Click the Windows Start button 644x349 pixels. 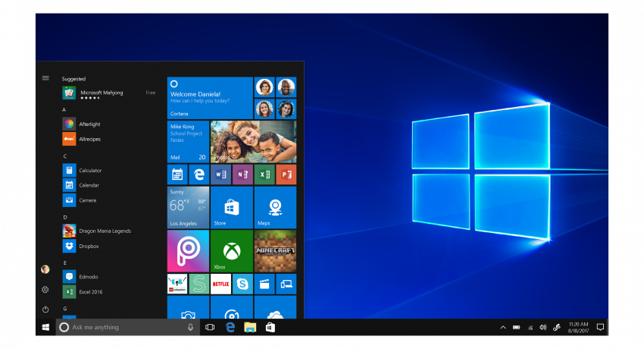pyautogui.click(x=45, y=327)
